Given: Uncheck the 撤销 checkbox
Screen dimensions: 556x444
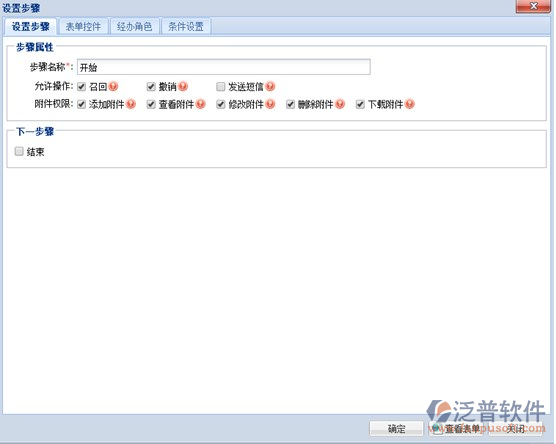Looking at the screenshot, I should click(x=151, y=87).
